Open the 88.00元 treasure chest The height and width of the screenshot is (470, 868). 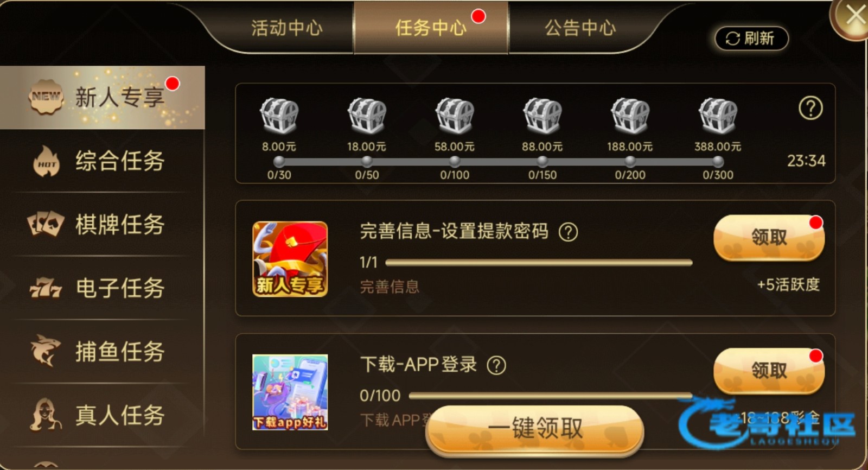pyautogui.click(x=542, y=116)
